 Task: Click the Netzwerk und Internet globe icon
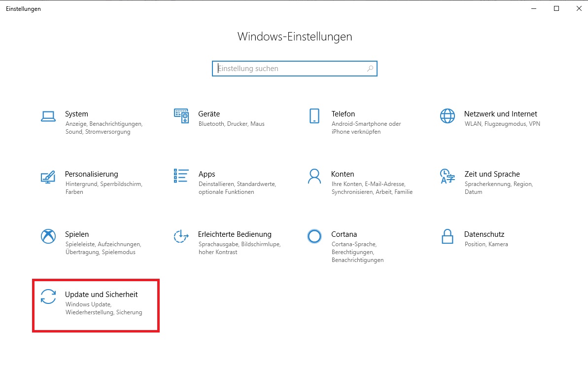click(448, 116)
